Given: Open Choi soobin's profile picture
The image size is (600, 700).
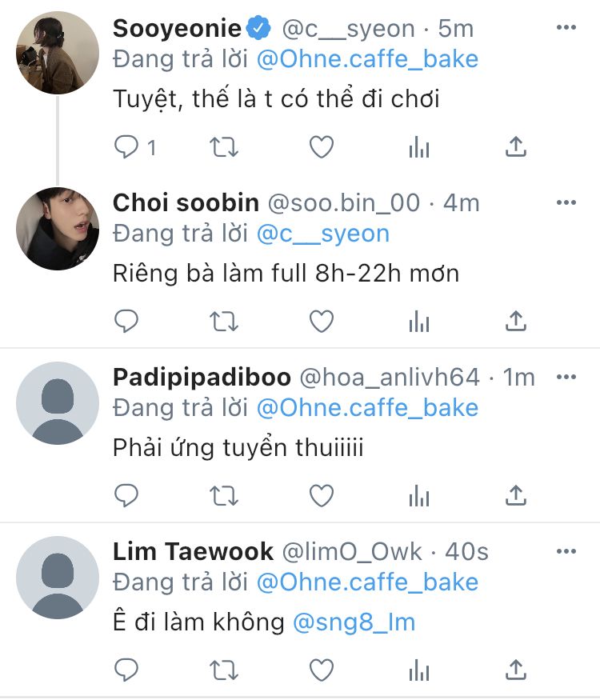Looking at the screenshot, I should tap(58, 228).
